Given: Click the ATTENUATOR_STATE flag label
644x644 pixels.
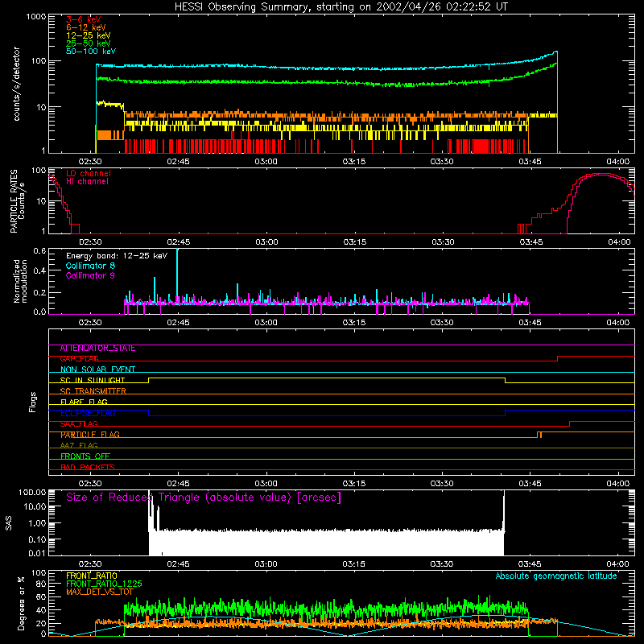Looking at the screenshot, I should point(97,349).
